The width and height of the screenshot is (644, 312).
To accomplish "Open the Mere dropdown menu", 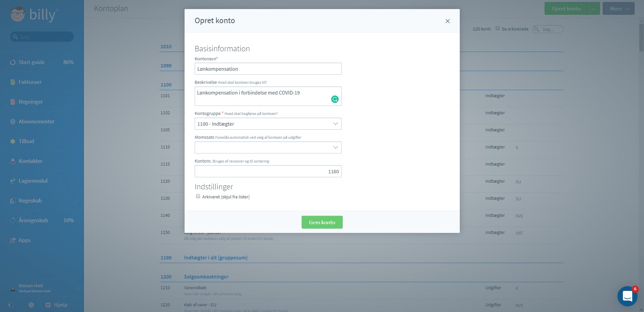I will click(x=618, y=9).
